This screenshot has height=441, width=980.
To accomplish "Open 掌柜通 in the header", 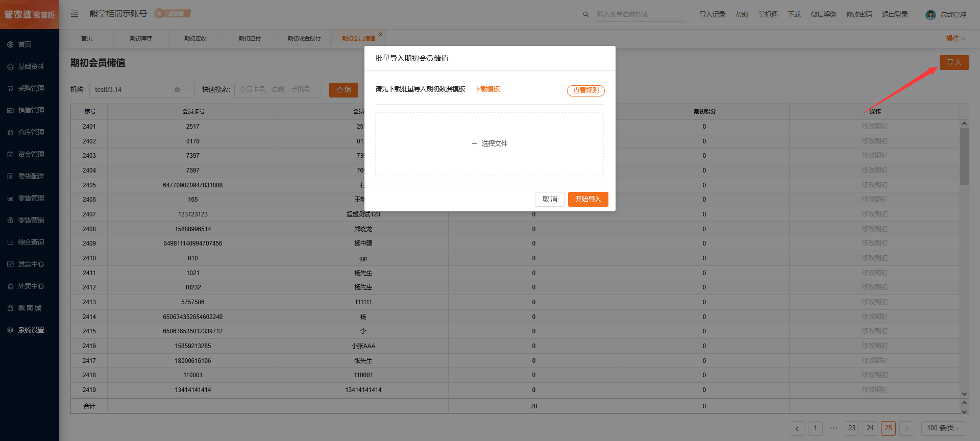I will [768, 14].
